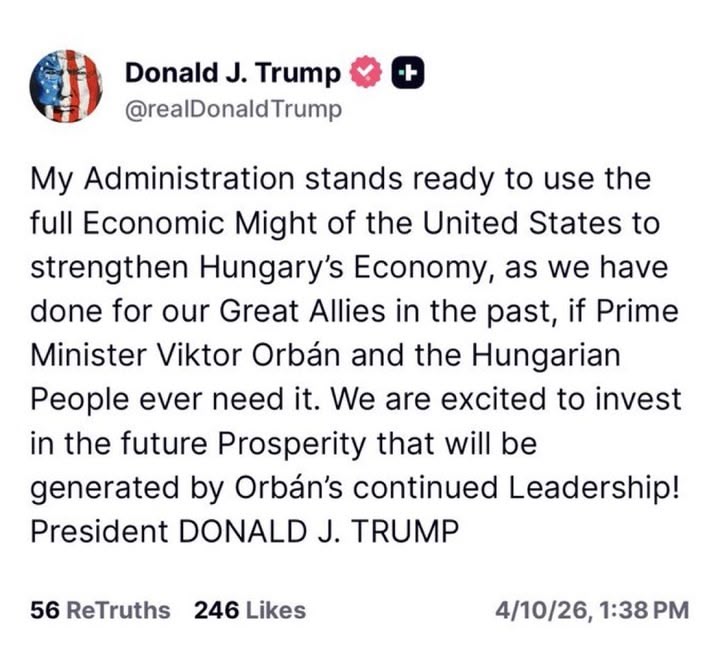Click the "President DONALD J. TRUMP" signature line

(244, 532)
